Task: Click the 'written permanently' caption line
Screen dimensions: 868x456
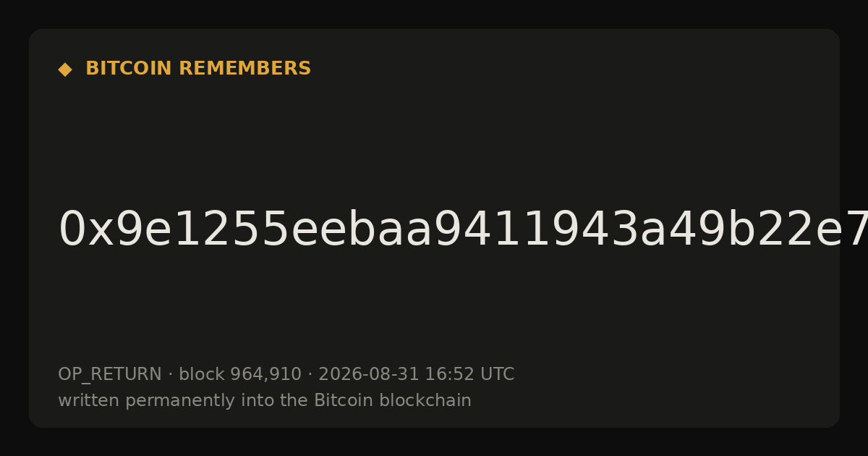Action: [265, 401]
